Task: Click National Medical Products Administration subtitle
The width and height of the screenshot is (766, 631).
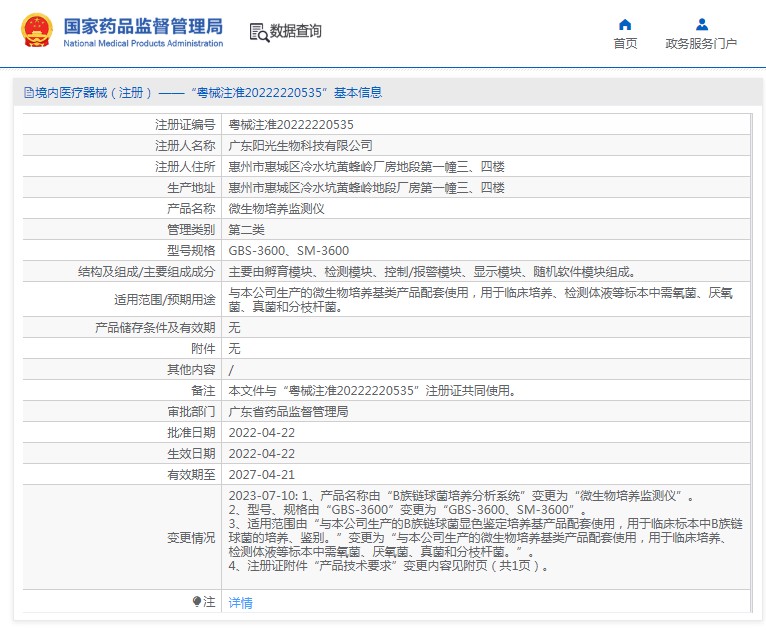Action: [143, 43]
